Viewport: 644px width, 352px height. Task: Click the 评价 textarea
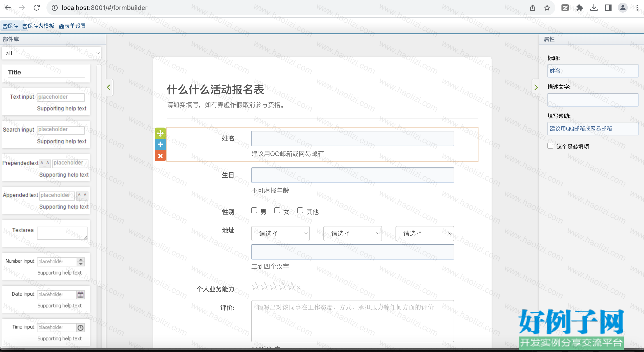(352, 321)
